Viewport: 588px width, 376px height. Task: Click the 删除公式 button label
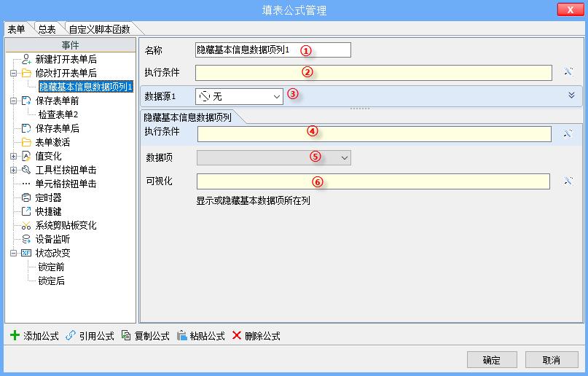point(263,336)
